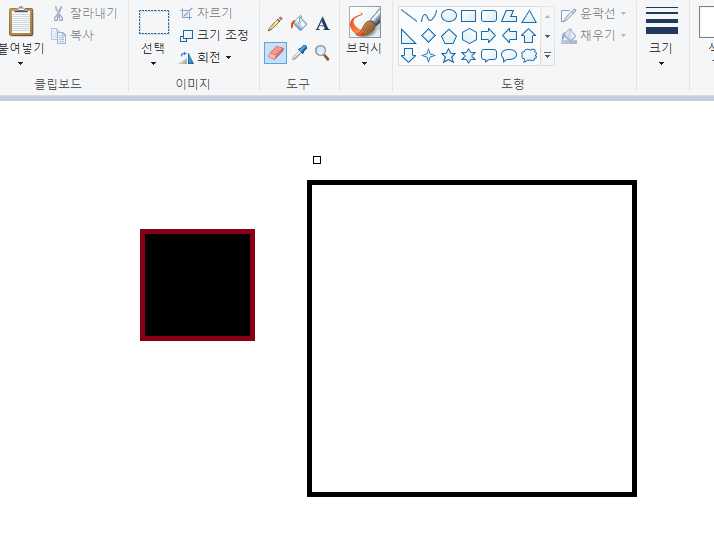714x548 pixels.
Task: Select the Line shape
Action: pos(408,16)
